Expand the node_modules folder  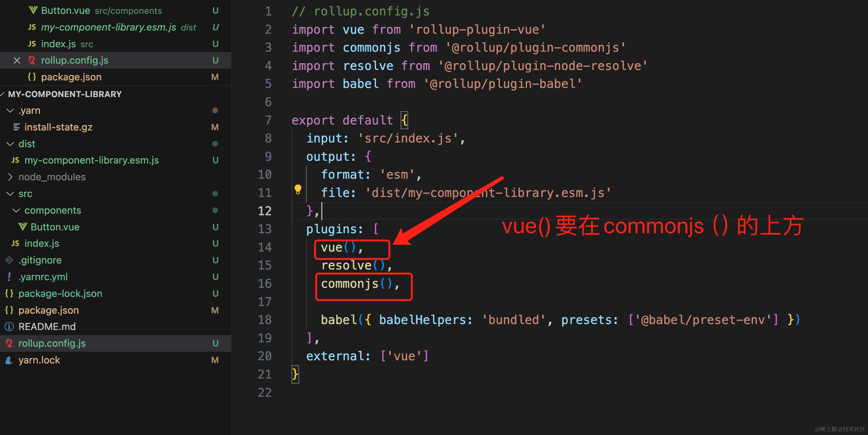pyautogui.click(x=10, y=177)
